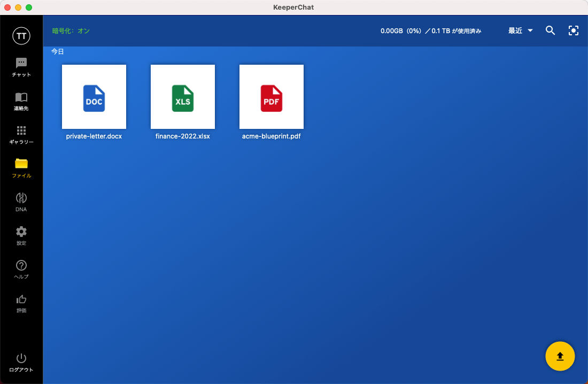The height and width of the screenshot is (384, 588).
Task: Click the storage usage text
Action: pos(431,31)
